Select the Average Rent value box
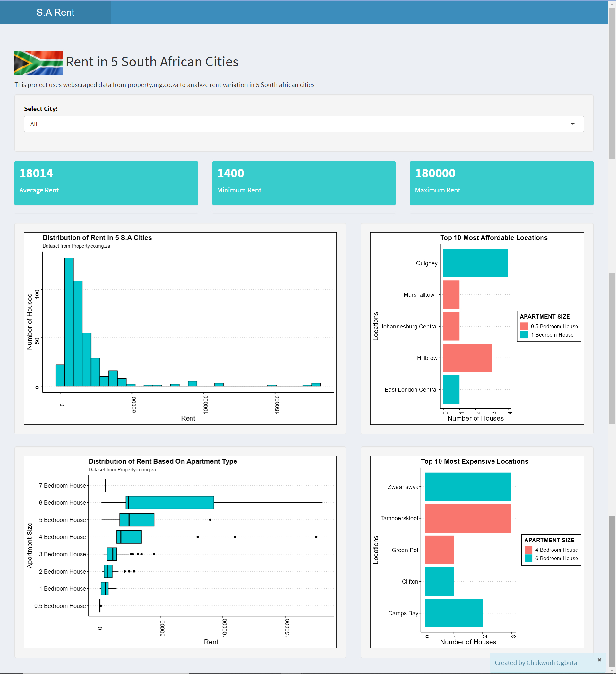The height and width of the screenshot is (674, 616). pos(106,183)
